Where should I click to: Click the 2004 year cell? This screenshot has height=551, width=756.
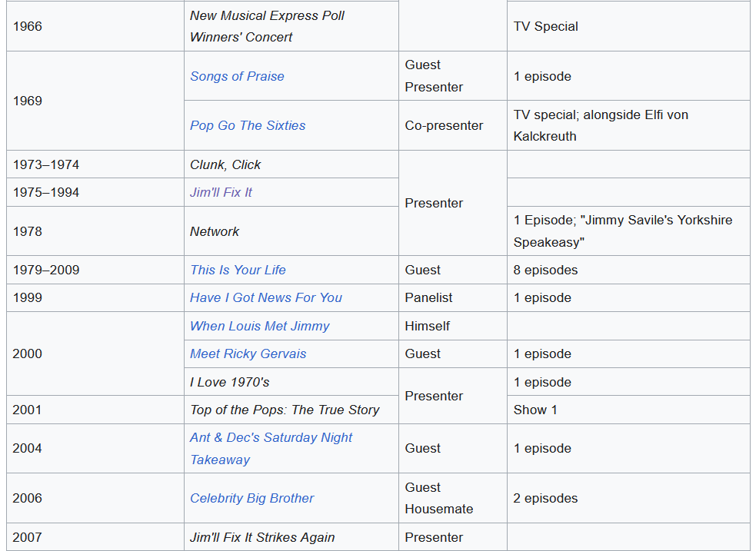pyautogui.click(x=95, y=449)
